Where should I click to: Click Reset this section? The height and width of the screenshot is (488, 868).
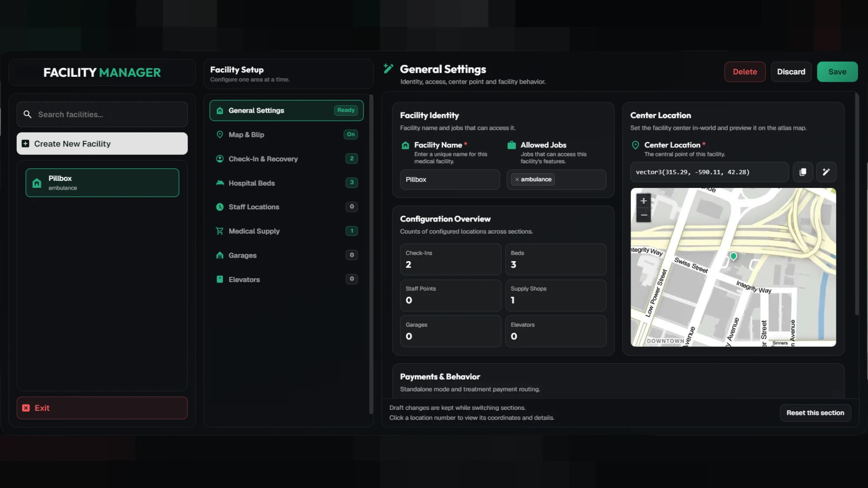click(816, 413)
